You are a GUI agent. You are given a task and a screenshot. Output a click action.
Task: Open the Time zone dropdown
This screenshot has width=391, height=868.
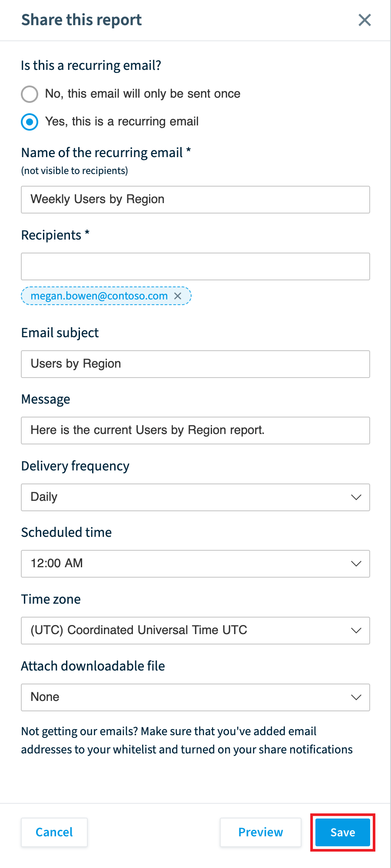pos(195,631)
